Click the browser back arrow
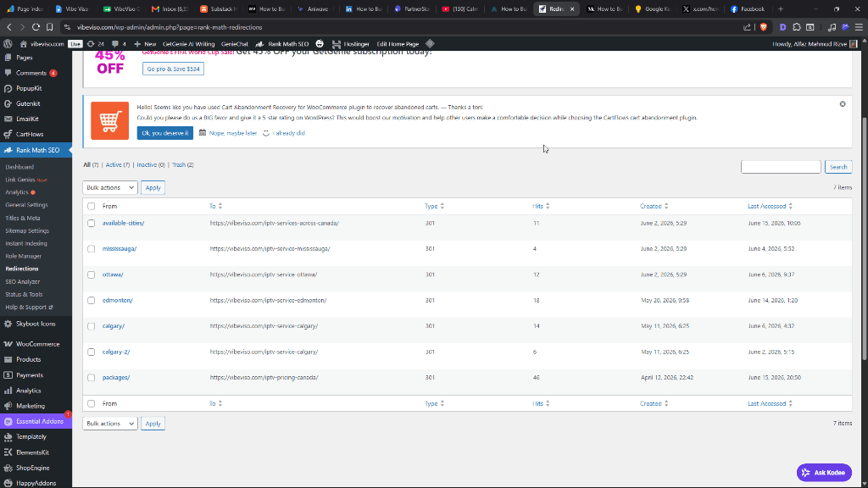Image resolution: width=868 pixels, height=488 pixels. click(9, 27)
